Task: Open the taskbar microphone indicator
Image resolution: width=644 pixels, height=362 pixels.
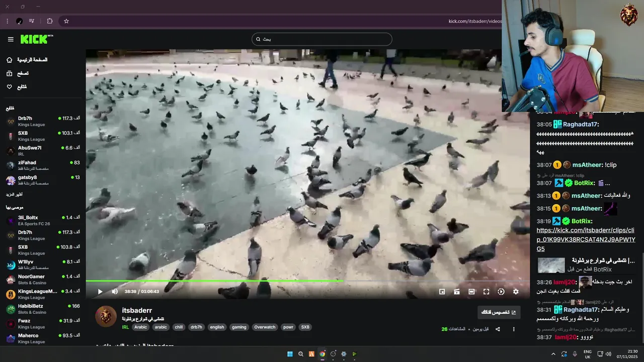Action: (575, 354)
